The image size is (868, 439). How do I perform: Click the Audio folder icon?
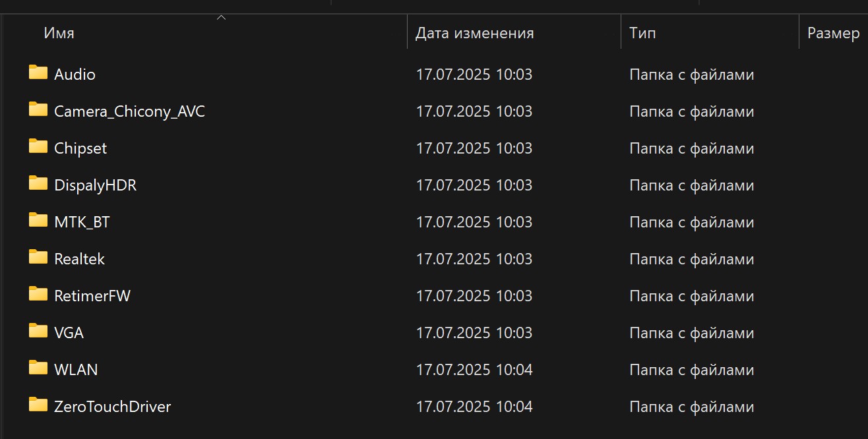(x=38, y=73)
